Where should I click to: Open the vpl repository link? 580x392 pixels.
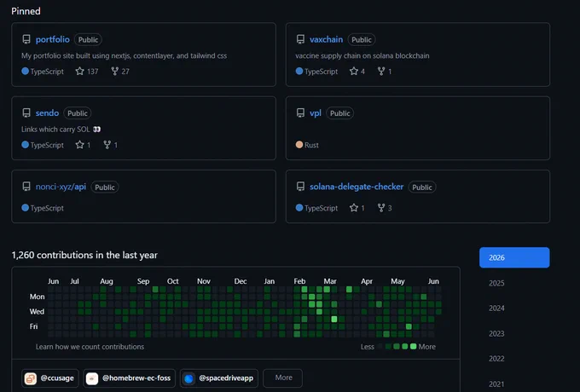coord(315,113)
